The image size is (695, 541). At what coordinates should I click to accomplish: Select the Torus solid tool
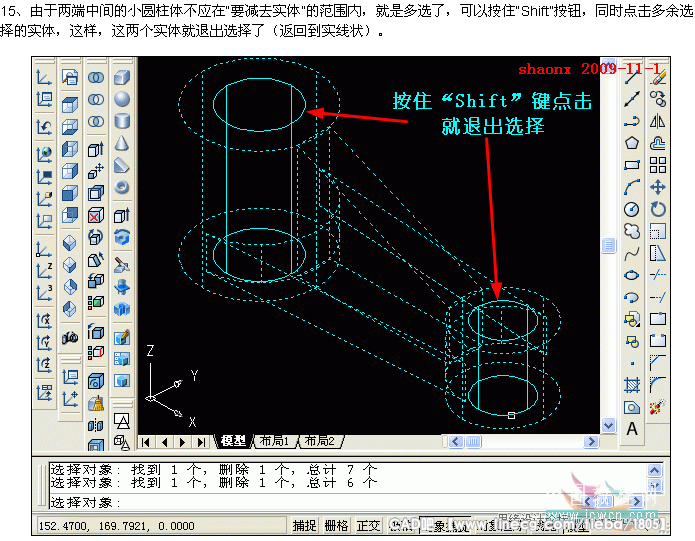pyautogui.click(x=122, y=187)
